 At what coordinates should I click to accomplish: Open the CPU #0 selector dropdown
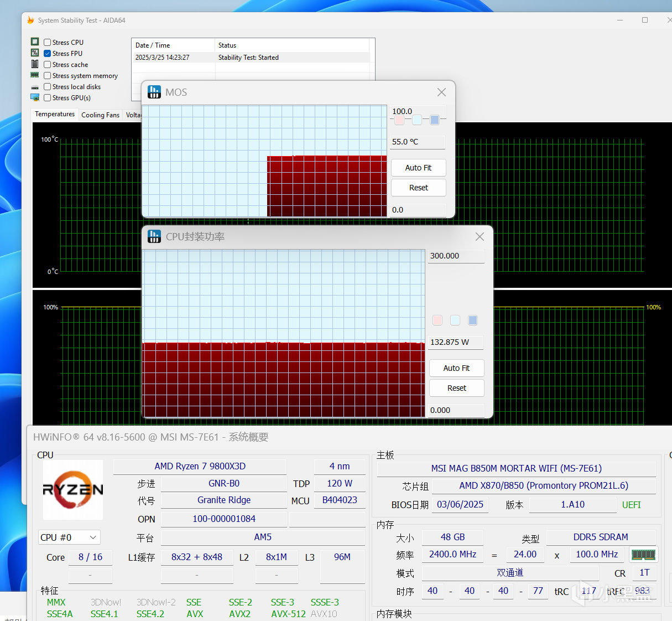point(69,537)
